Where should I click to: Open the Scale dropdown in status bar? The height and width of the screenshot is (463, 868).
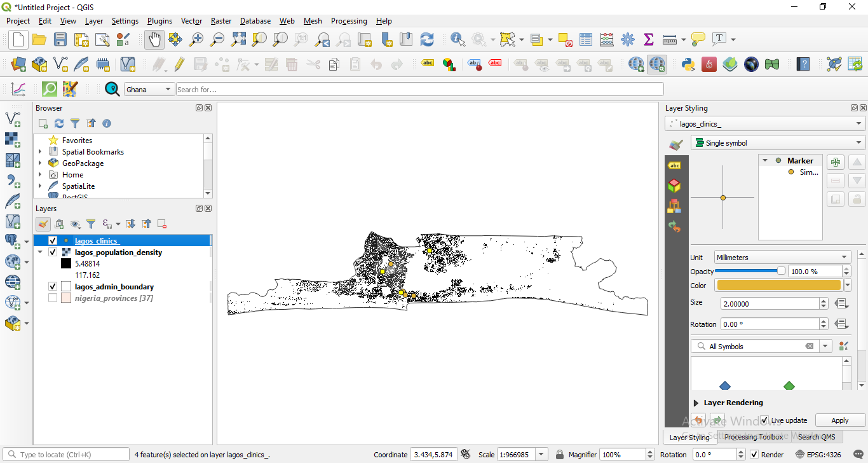(x=541, y=455)
